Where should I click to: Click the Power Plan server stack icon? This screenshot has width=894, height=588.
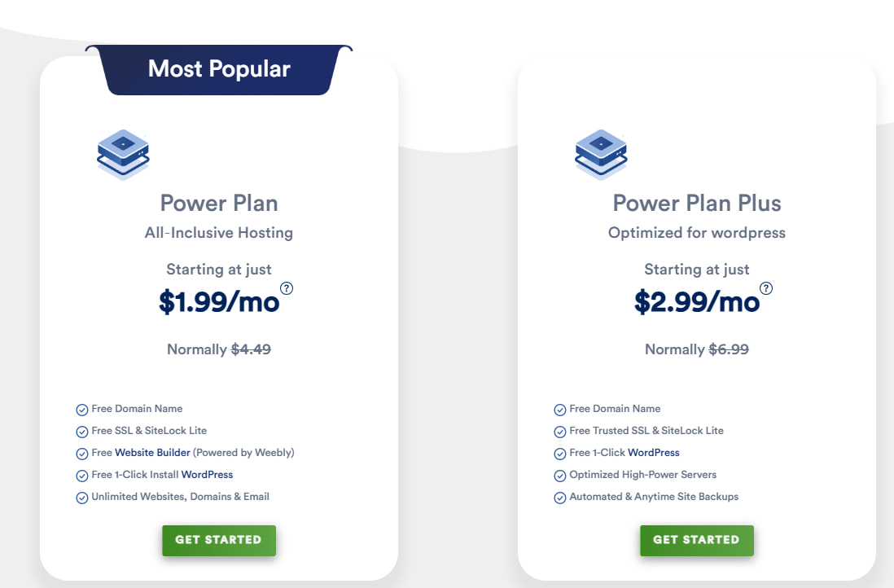pos(123,154)
